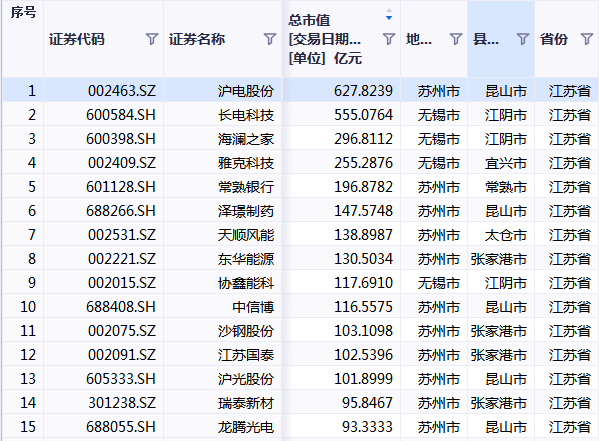
Task: Click 江苏省 in 中信博 row
Action: coord(570,307)
